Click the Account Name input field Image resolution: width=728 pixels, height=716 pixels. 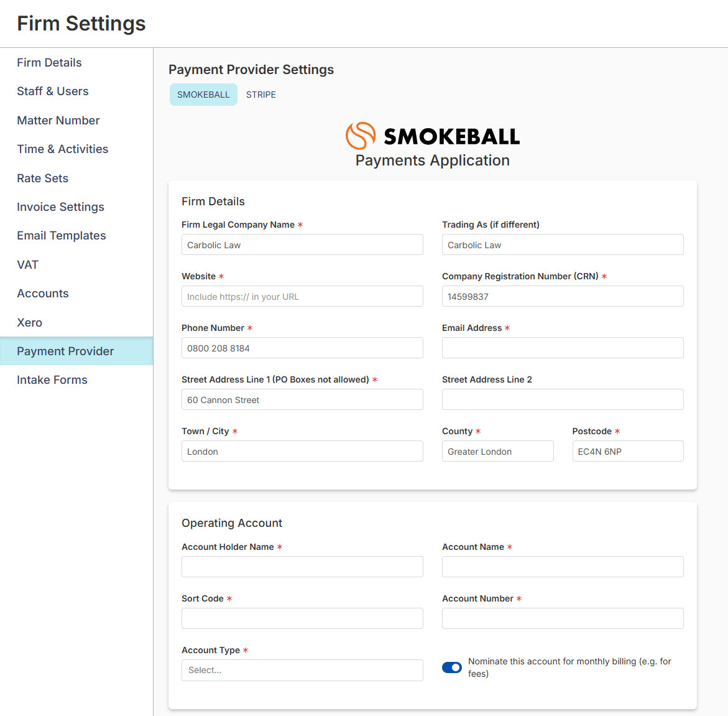(563, 566)
